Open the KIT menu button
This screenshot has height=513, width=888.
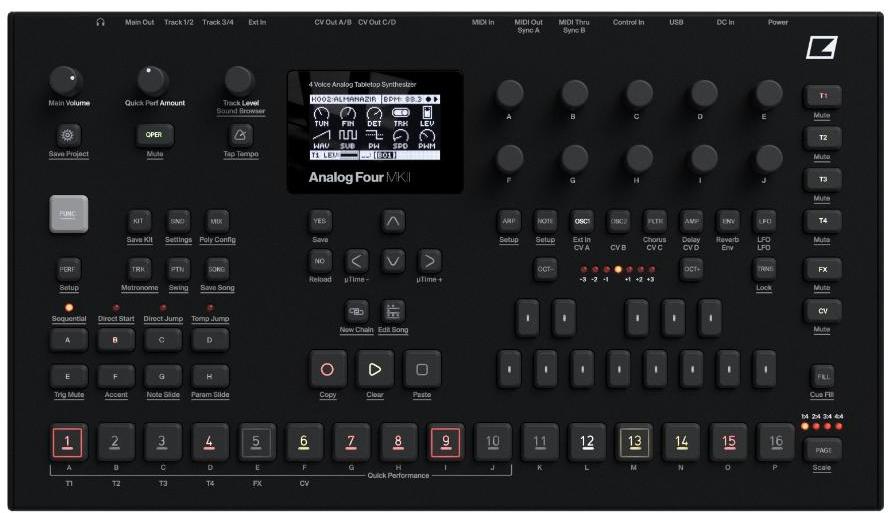[x=138, y=221]
